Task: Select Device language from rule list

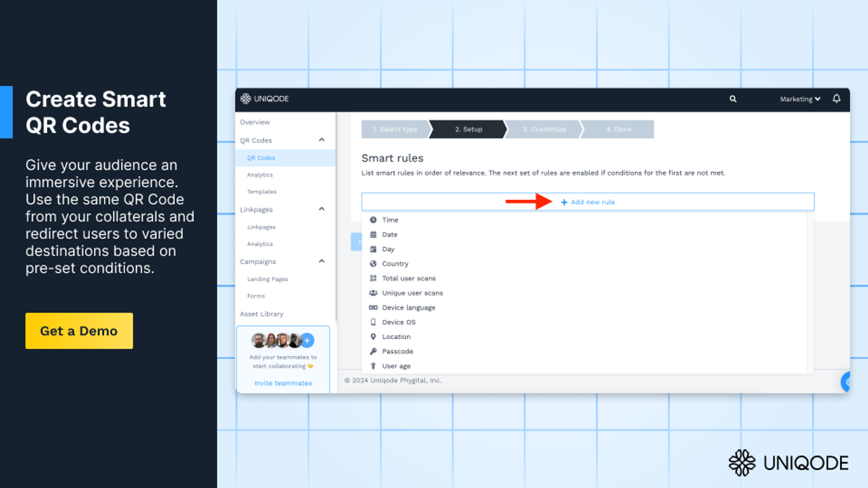Action: tap(408, 307)
